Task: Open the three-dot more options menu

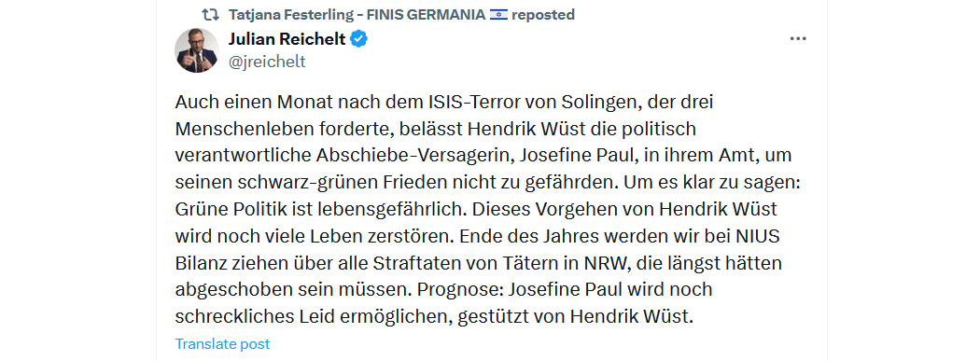Action: 798,39
